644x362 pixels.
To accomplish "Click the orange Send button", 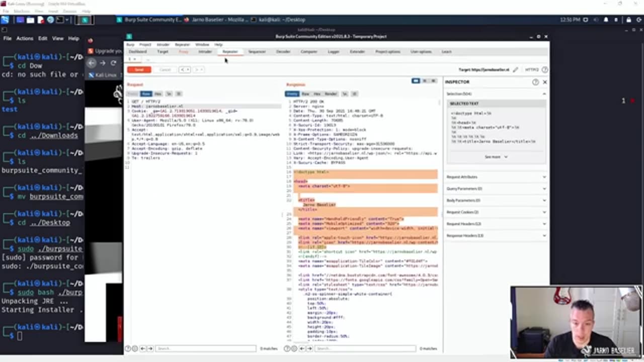I will click(139, 70).
